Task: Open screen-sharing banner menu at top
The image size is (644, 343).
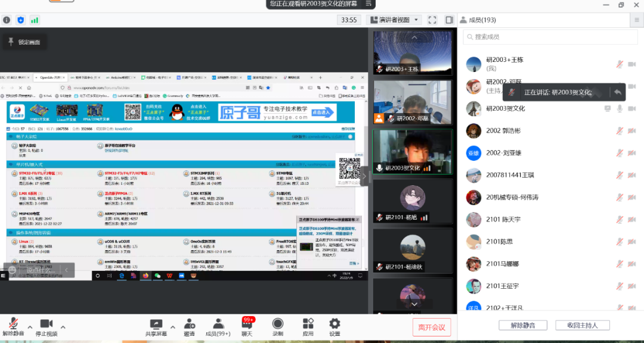Action: point(369,4)
